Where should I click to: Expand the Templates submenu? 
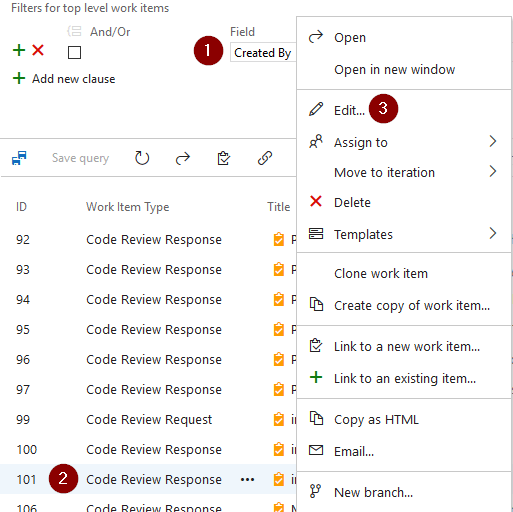click(x=404, y=234)
